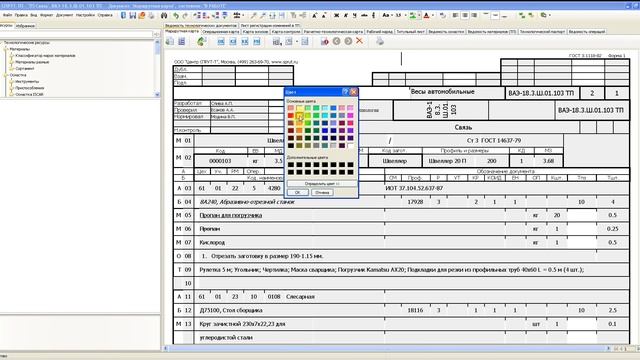Click the Определить цвет button
Image resolution: width=640 pixels, height=360 pixels.
[322, 184]
